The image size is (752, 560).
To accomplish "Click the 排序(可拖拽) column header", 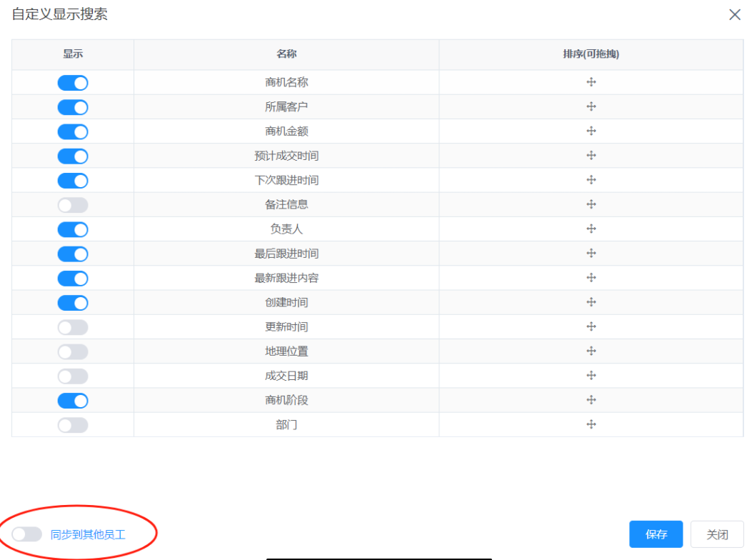I will [x=591, y=54].
